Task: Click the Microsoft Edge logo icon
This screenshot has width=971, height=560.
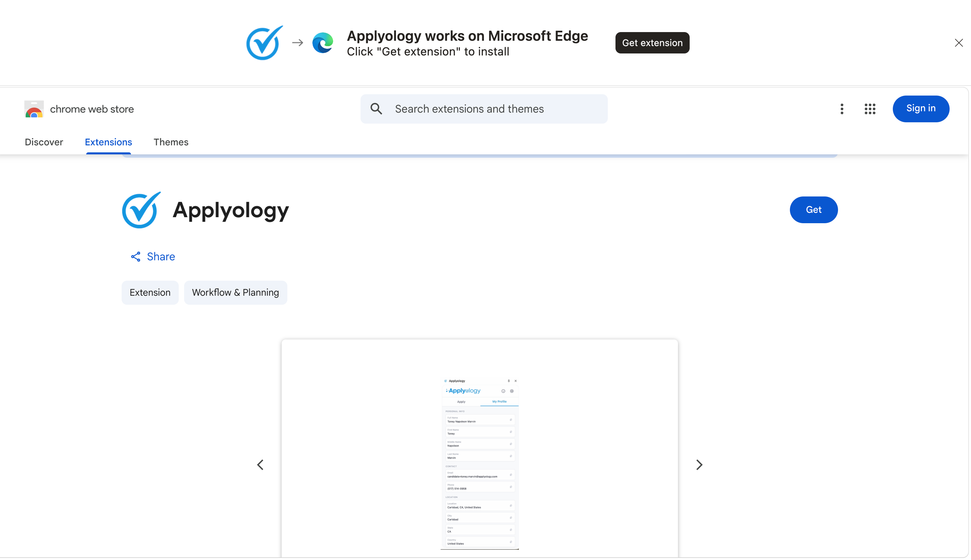Action: 323,43
